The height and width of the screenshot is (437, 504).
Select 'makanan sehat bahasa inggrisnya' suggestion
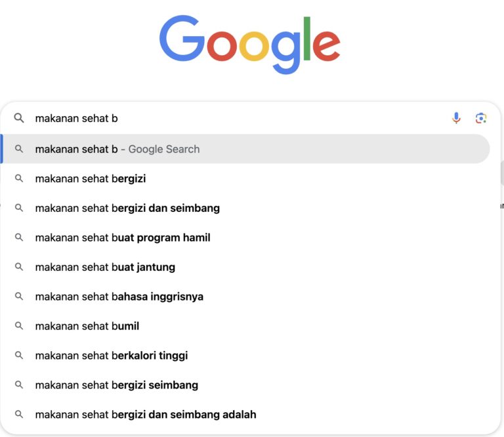[x=119, y=297]
